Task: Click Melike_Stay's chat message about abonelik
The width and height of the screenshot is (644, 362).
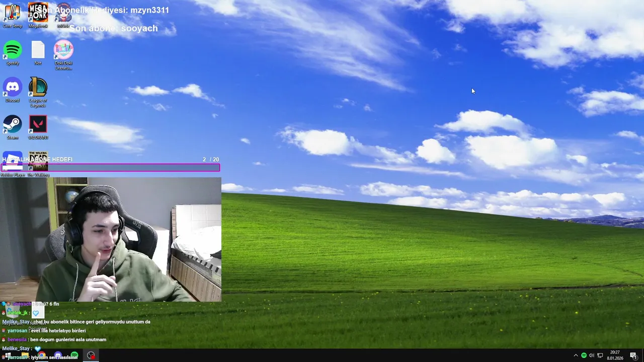Action: coord(76,322)
